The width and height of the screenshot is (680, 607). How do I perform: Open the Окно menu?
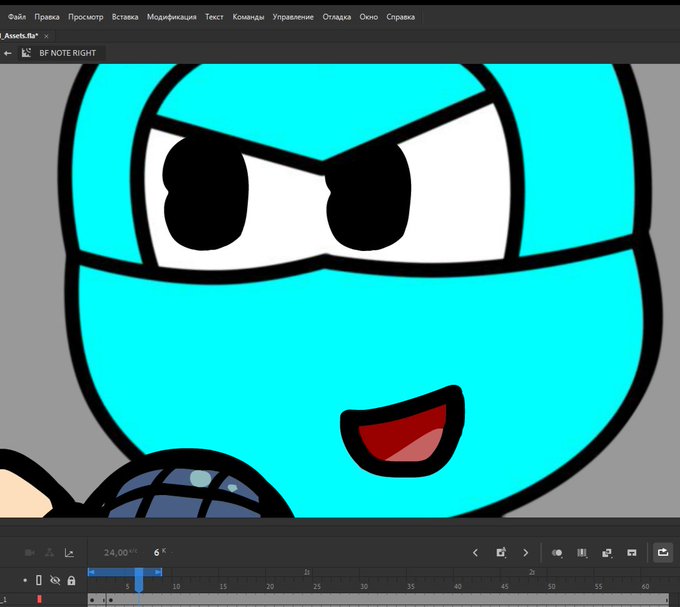[x=369, y=17]
